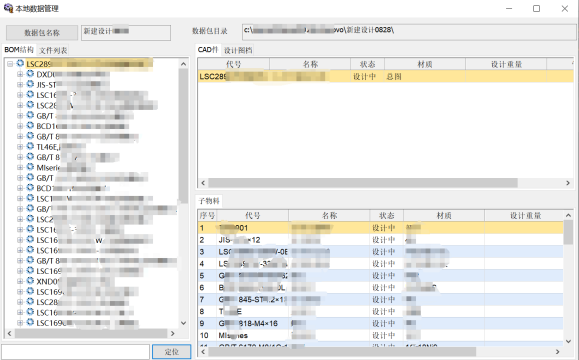
Task: Click BOM tree horizontal scroll right arrow
Action: coord(172,333)
